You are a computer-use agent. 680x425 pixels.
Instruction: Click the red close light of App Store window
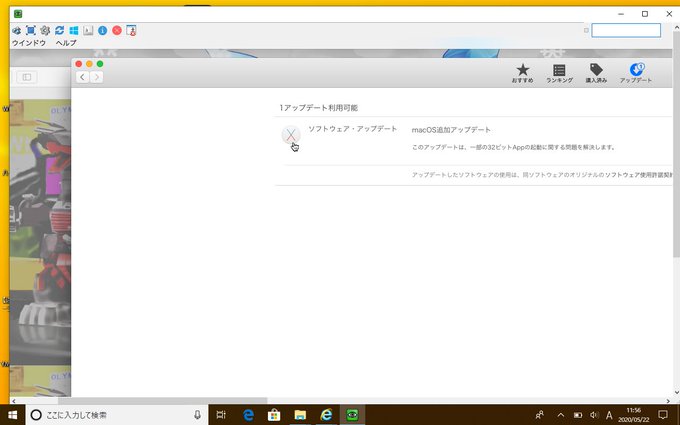(x=78, y=64)
